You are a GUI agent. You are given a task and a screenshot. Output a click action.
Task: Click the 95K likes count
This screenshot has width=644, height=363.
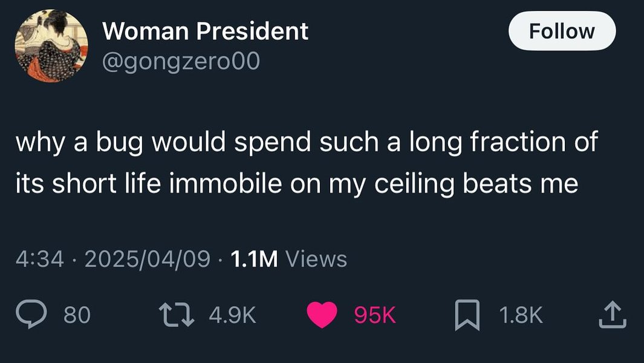coord(374,315)
